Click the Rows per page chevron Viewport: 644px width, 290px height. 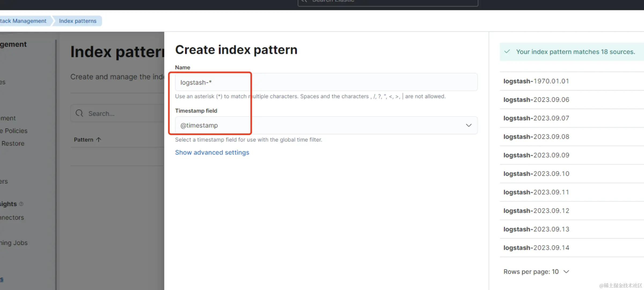coord(566,272)
